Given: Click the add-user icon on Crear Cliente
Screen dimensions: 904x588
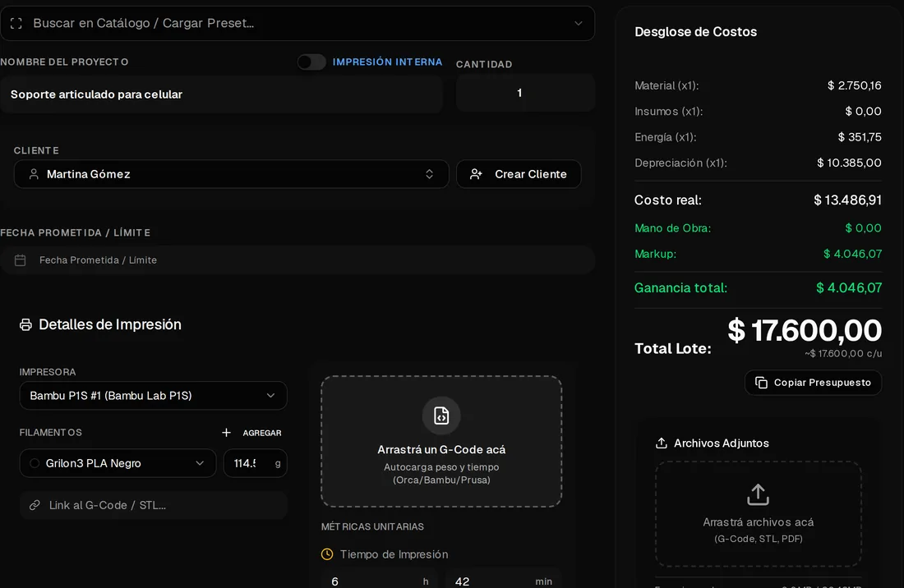Looking at the screenshot, I should coord(476,174).
